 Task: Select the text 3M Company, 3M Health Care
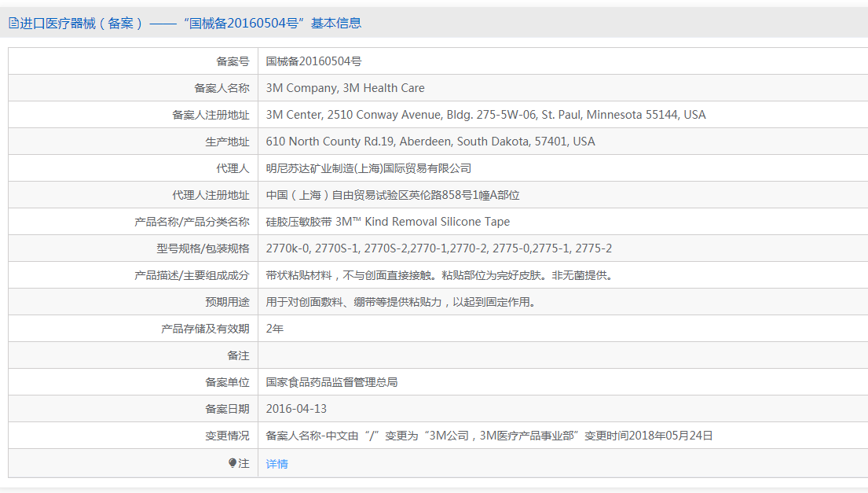pos(346,88)
